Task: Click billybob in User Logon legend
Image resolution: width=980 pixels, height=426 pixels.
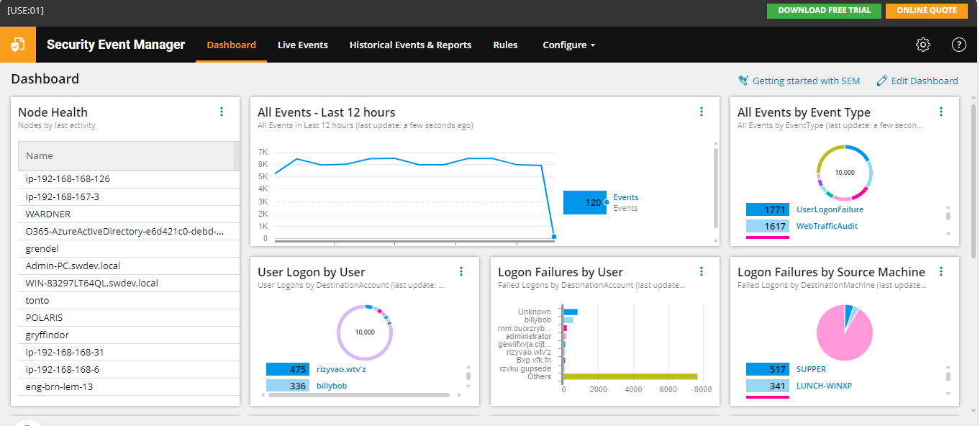Action: point(332,386)
